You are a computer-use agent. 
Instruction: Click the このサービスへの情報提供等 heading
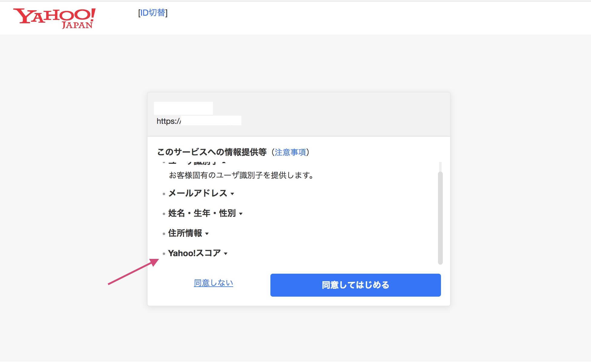tap(212, 152)
